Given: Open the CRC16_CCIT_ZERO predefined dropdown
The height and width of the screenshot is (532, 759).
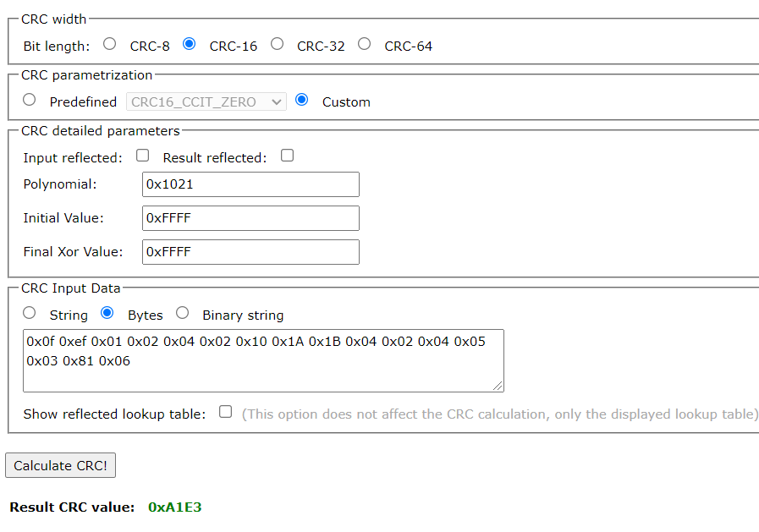Looking at the screenshot, I should point(206,101).
